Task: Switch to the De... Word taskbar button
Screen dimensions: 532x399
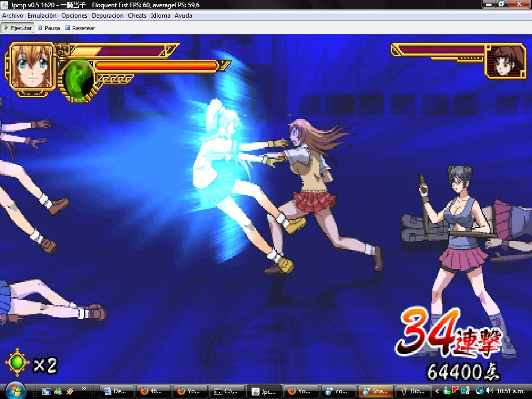Action: pos(116,391)
